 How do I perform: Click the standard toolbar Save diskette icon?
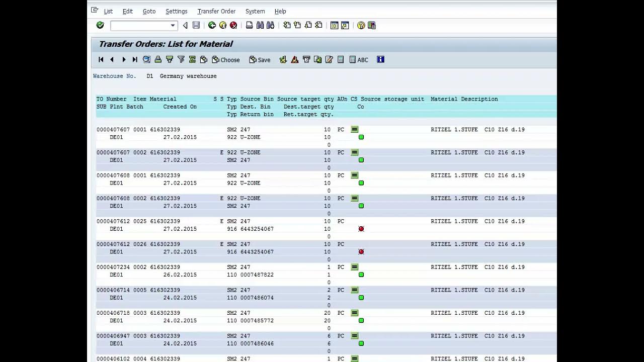pyautogui.click(x=196, y=25)
